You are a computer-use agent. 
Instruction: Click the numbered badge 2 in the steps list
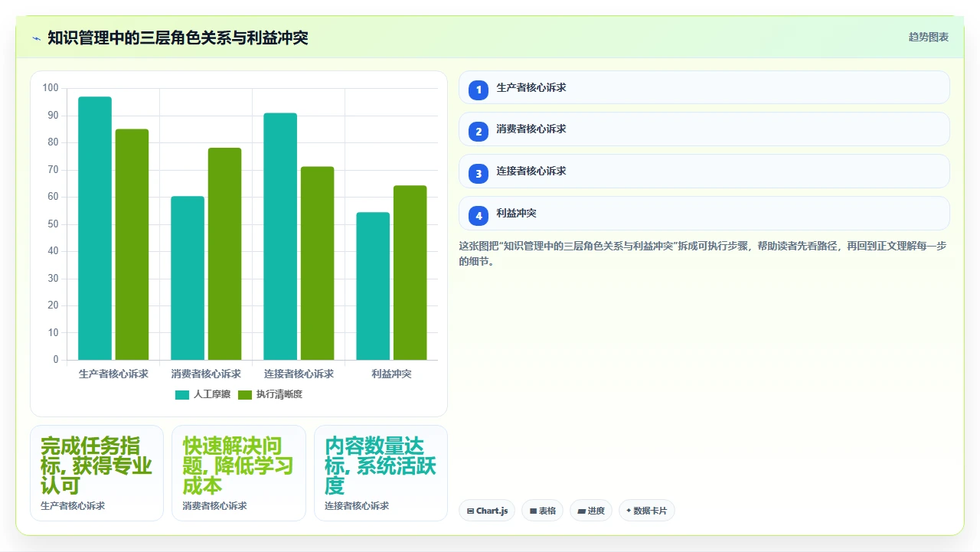click(x=479, y=131)
